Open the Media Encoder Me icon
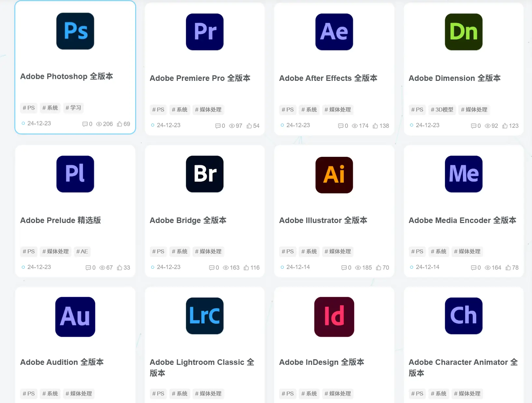Screen dimensions: 532x403 (464, 174)
